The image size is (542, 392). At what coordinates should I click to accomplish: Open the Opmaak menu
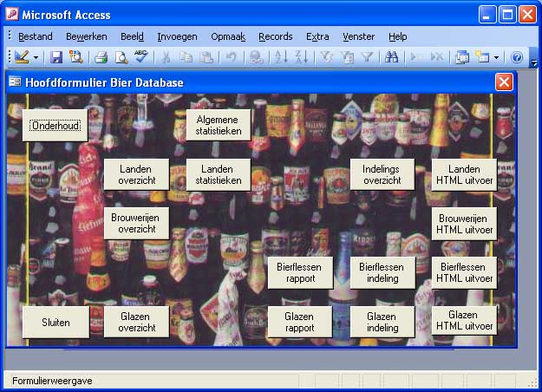(x=228, y=36)
